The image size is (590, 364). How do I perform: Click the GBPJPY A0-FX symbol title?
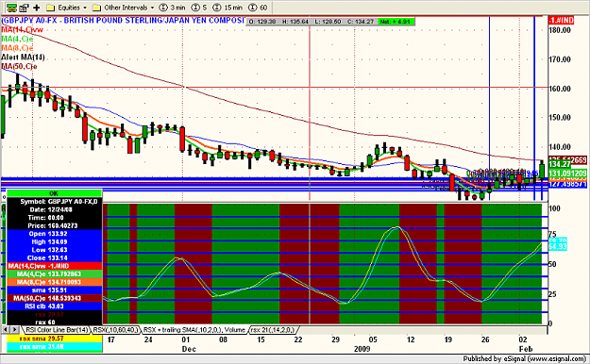click(x=123, y=21)
